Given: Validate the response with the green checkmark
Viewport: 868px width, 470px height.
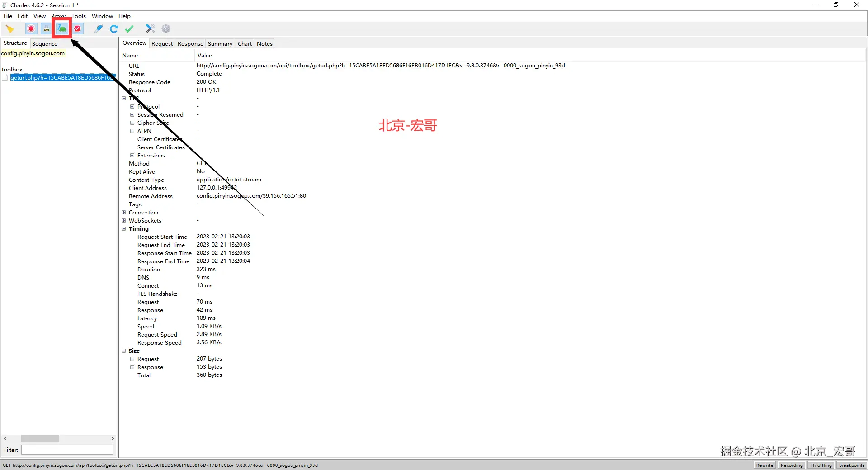Looking at the screenshot, I should click(x=129, y=29).
